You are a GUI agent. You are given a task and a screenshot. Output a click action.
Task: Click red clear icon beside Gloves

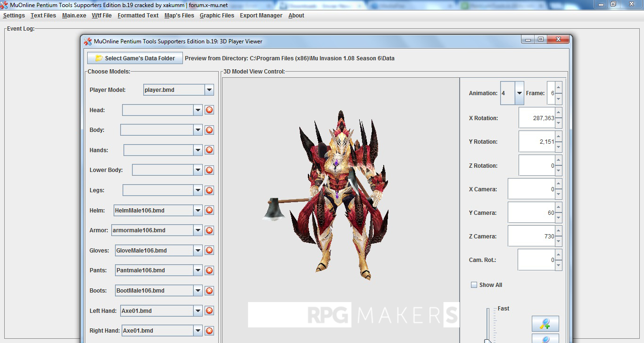[x=209, y=250]
